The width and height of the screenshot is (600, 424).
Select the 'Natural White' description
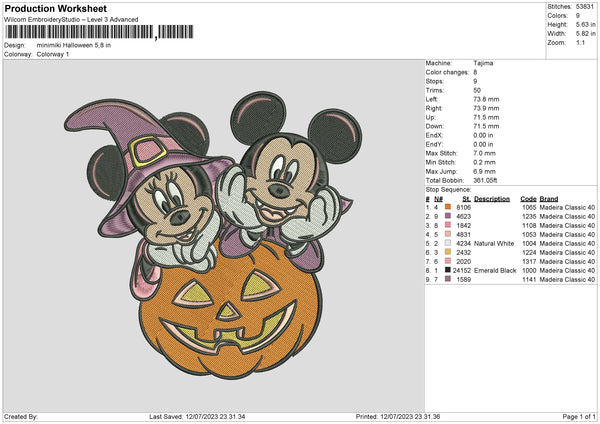coord(494,243)
